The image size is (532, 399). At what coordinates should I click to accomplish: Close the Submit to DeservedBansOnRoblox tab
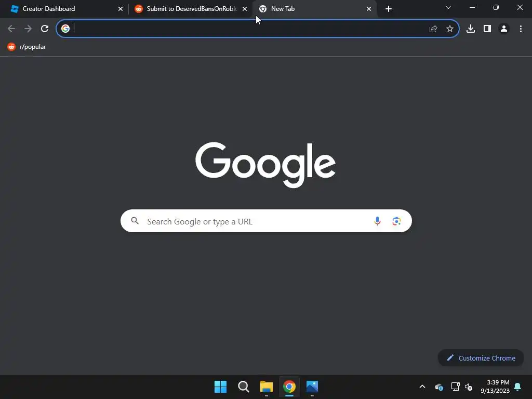coord(245,9)
